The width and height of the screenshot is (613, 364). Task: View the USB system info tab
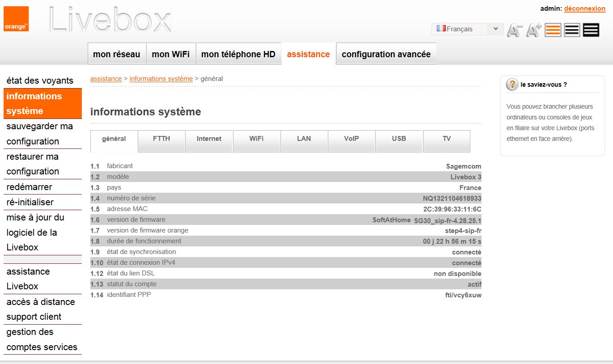[399, 141]
